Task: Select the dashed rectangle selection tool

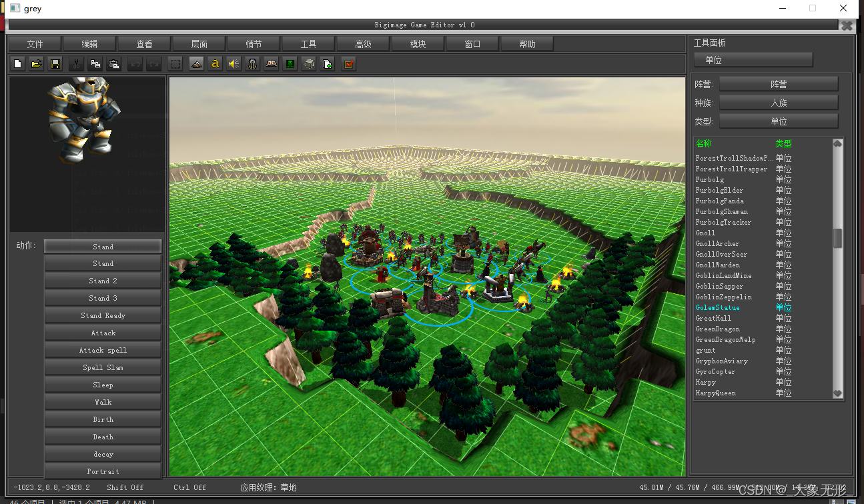Action: (175, 64)
